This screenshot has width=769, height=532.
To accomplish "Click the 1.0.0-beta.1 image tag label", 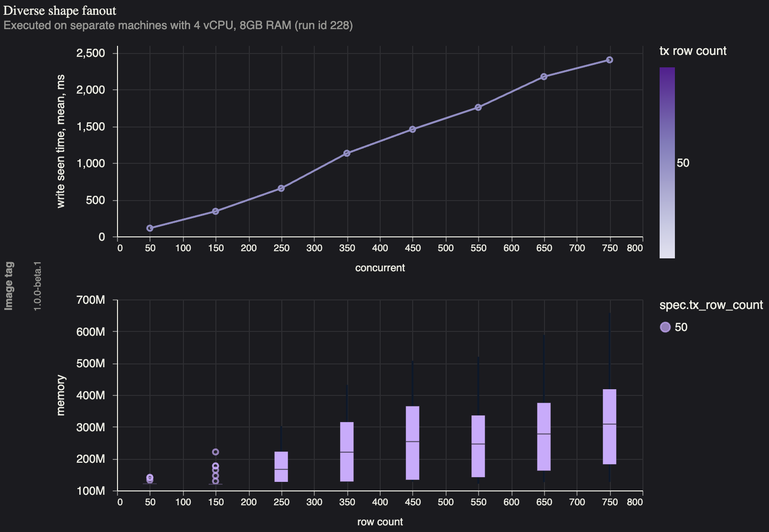I will [38, 286].
